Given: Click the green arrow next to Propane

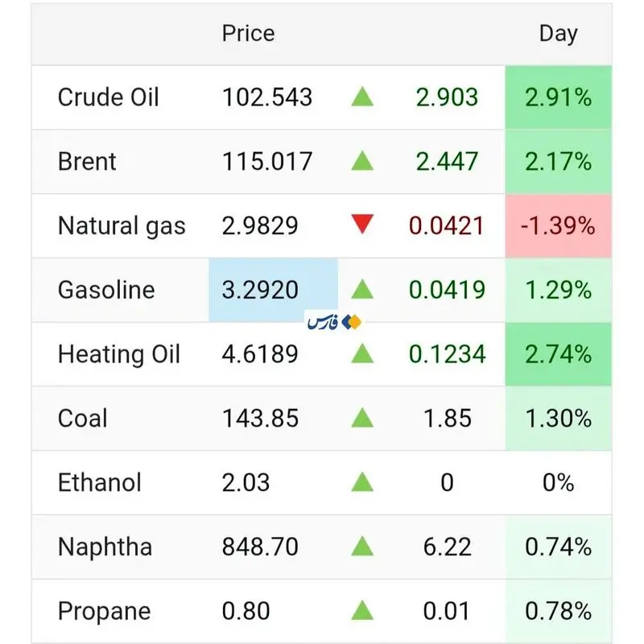Looking at the screenshot, I should pos(362,611).
